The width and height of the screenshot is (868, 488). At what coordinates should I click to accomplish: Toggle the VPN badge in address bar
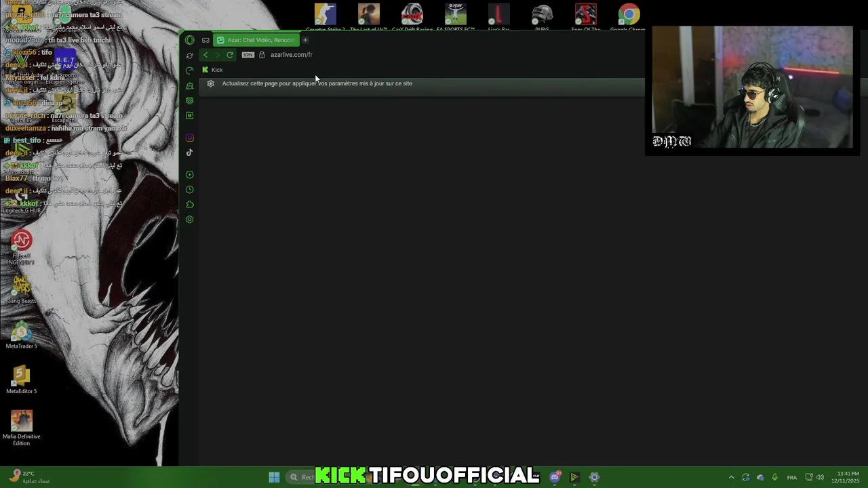248,55
